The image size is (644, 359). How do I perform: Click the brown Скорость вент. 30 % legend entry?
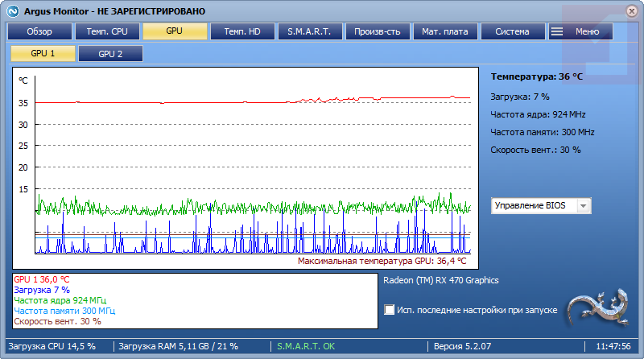(x=57, y=321)
